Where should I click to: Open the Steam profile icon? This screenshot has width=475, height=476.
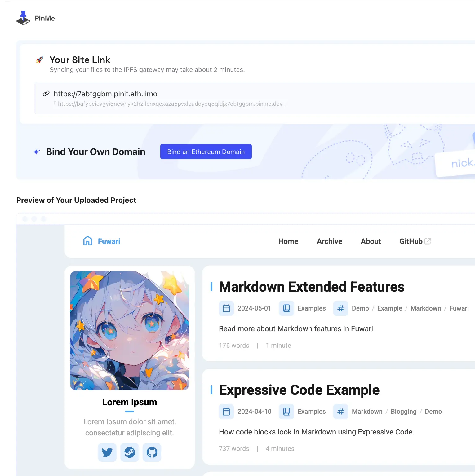coord(130,452)
